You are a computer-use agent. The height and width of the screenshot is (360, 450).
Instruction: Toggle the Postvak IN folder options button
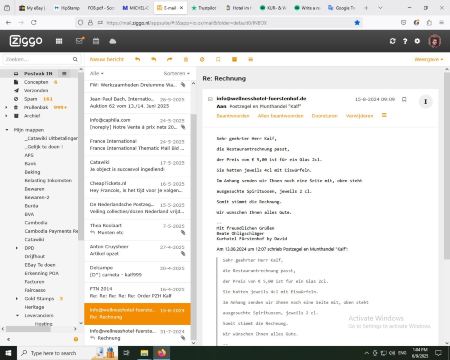click(x=64, y=73)
